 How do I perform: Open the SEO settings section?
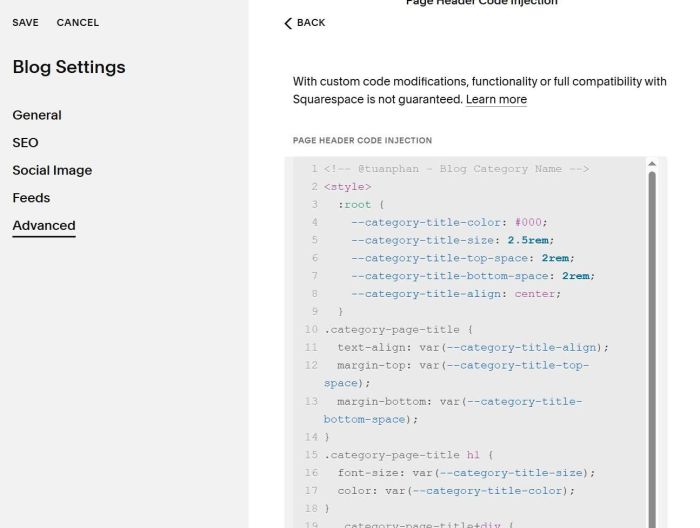coord(25,143)
